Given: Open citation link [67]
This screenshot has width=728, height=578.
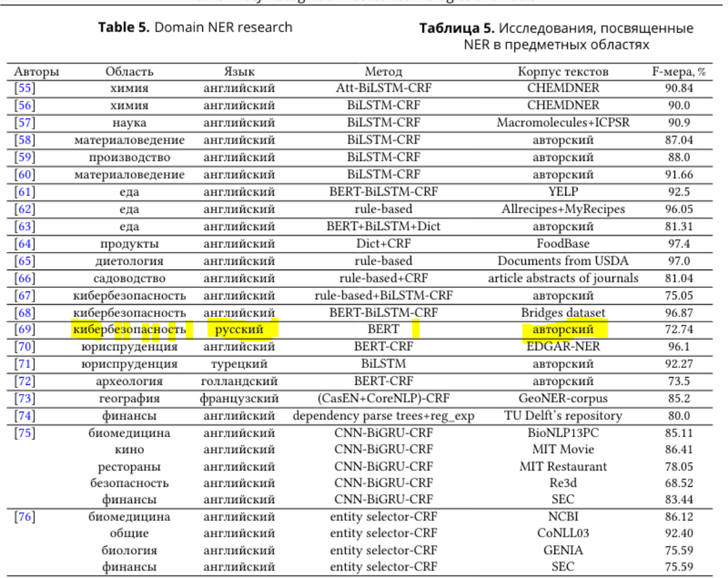Looking at the screenshot, I should point(25,295).
